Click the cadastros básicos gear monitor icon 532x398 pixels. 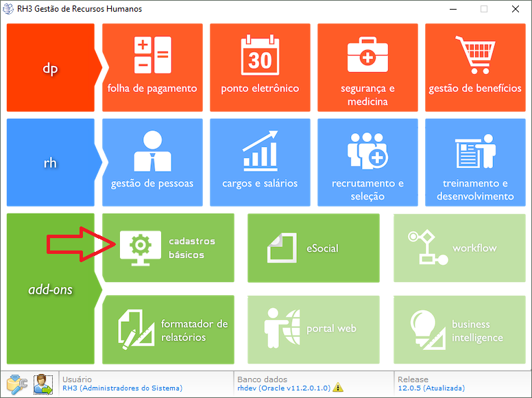pos(140,248)
